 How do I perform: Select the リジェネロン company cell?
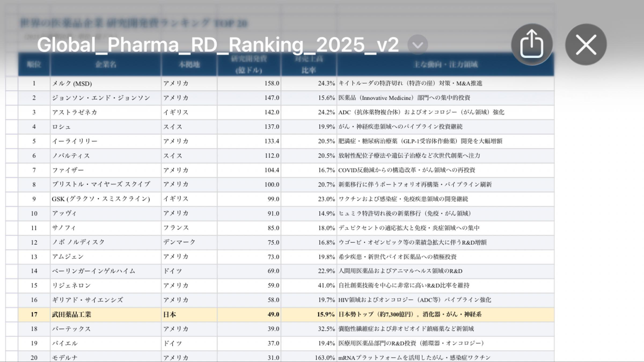coord(106,286)
